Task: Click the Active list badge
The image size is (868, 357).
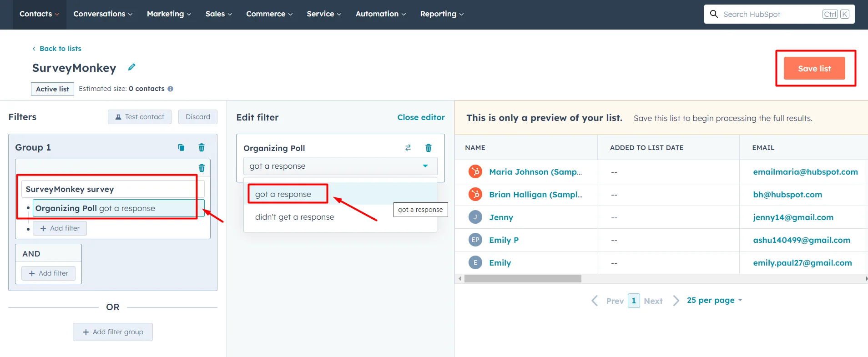Action: coord(52,89)
